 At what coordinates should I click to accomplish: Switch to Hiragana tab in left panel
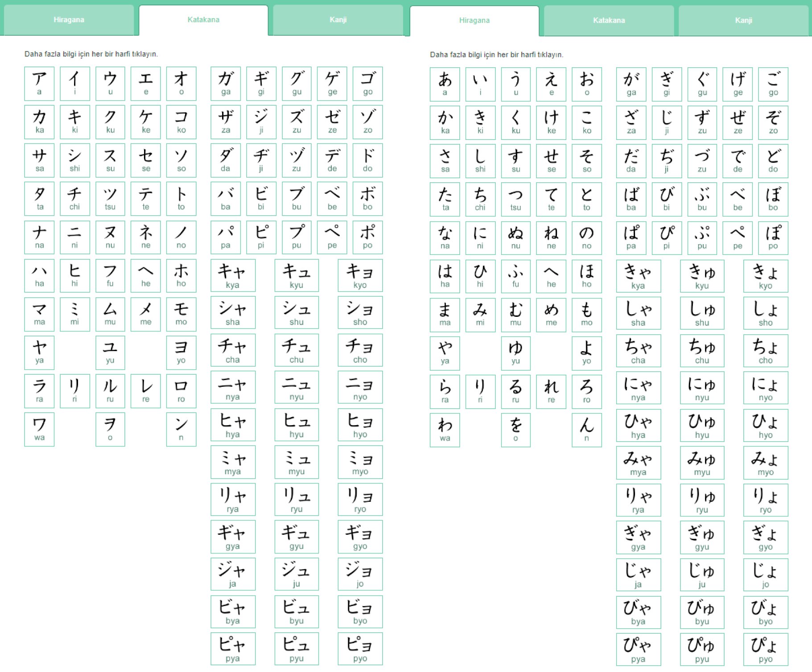69,20
